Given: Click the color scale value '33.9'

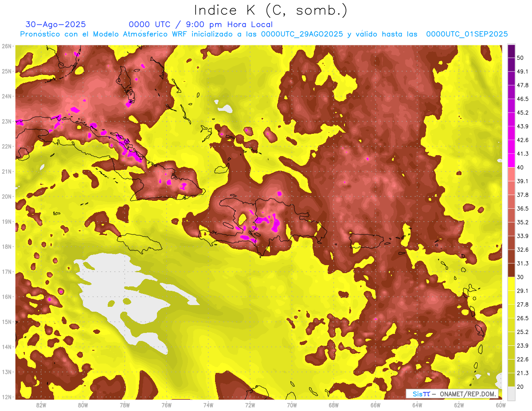Looking at the screenshot, I should point(523,236).
